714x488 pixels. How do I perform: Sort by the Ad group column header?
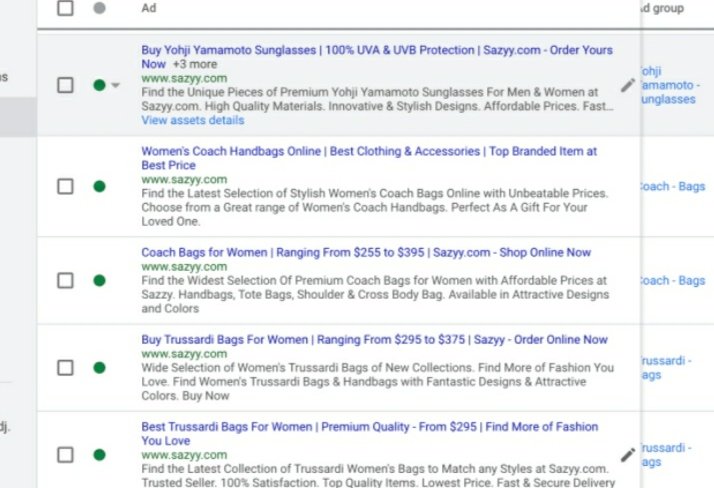(x=663, y=8)
